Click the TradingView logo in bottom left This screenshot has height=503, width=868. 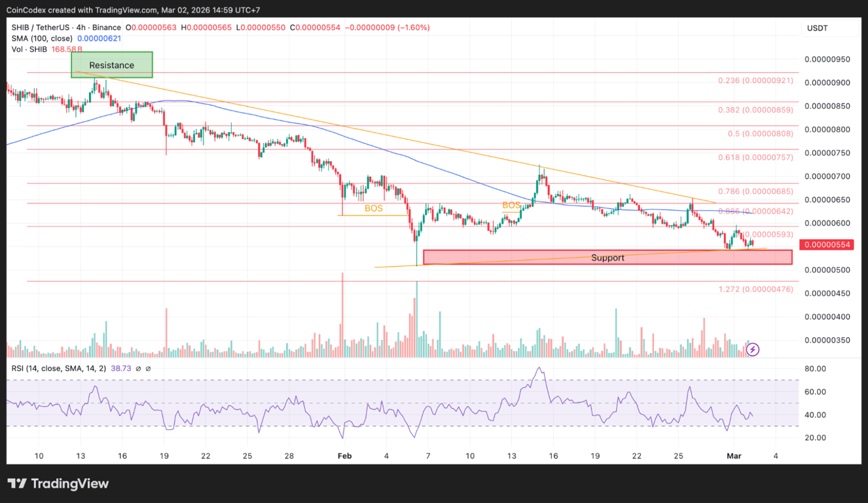tap(59, 483)
